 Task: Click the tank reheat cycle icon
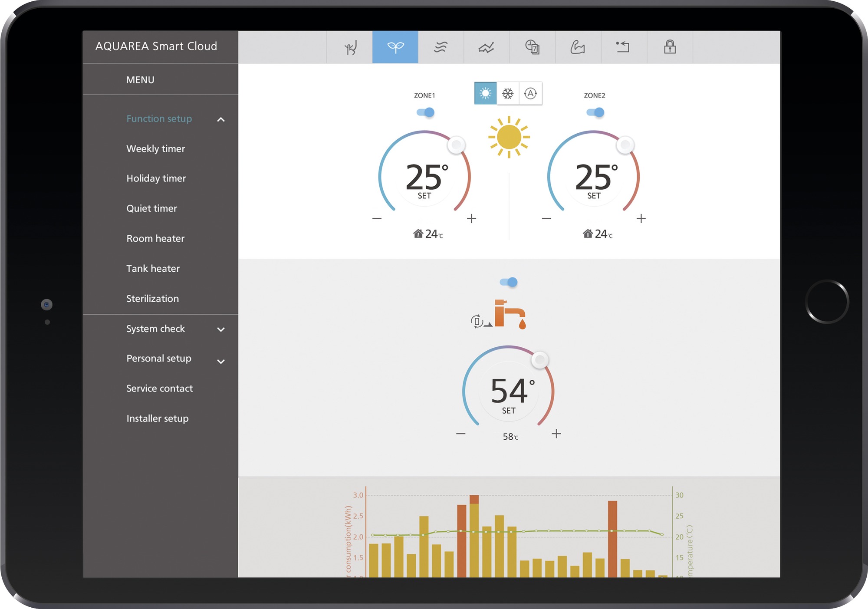click(x=481, y=321)
